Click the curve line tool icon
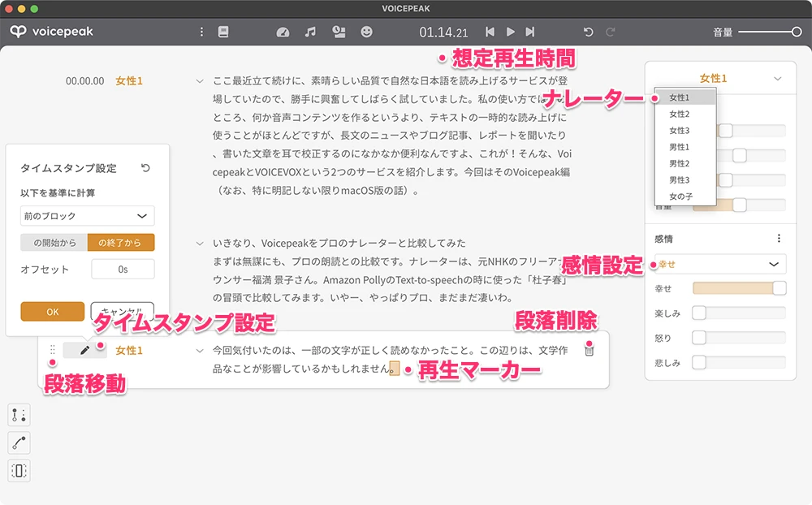The image size is (812, 505). (19, 442)
